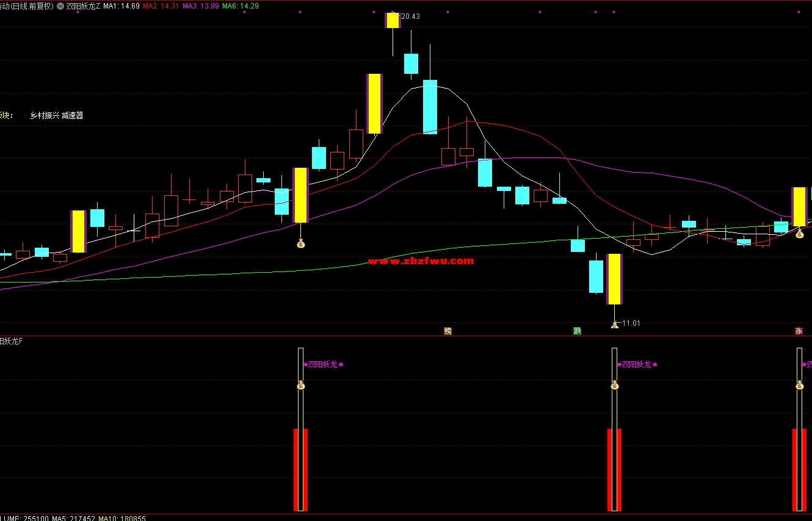Open the 减速器 sector tag
This screenshot has width=812, height=521.
(72, 115)
